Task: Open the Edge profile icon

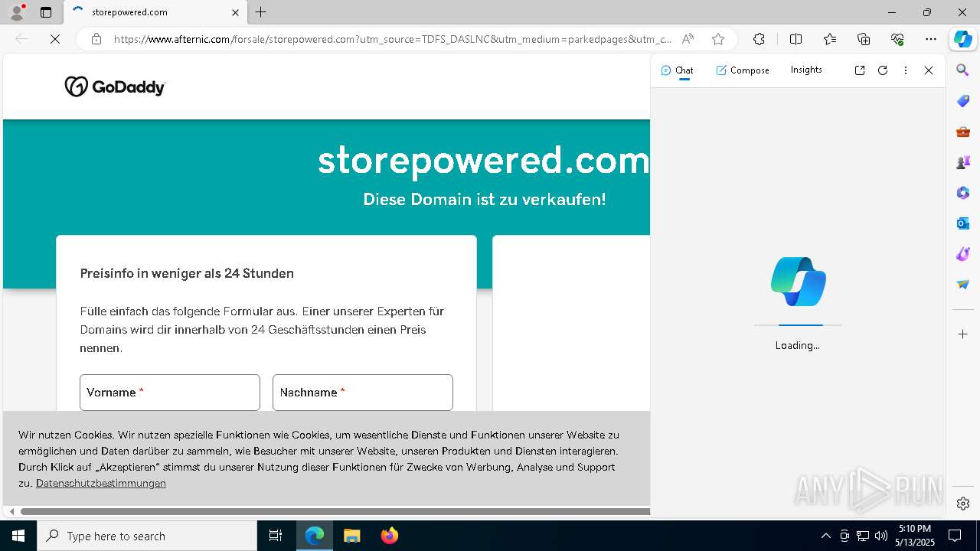Action: click(x=17, y=12)
